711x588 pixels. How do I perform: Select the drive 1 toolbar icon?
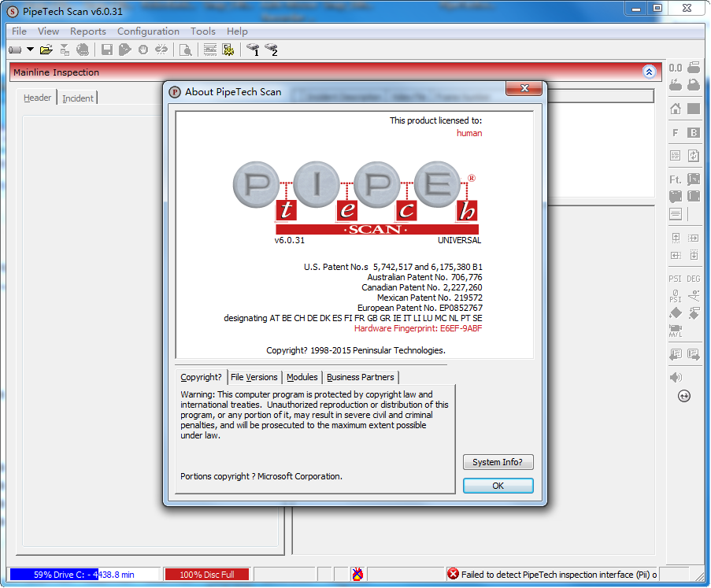pyautogui.click(x=253, y=50)
